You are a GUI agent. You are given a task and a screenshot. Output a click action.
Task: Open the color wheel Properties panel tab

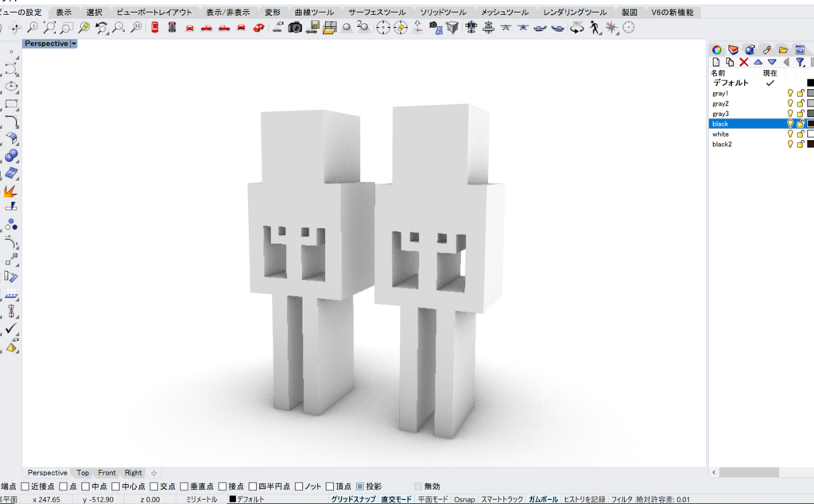[x=716, y=50]
